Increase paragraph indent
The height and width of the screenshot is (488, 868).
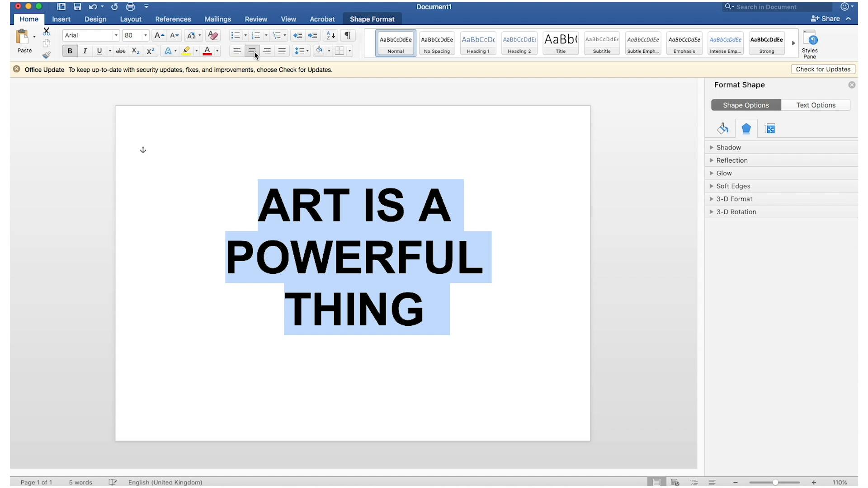point(312,35)
